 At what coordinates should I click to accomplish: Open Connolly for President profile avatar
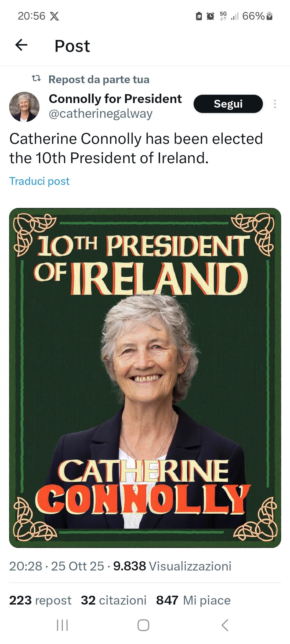click(24, 107)
